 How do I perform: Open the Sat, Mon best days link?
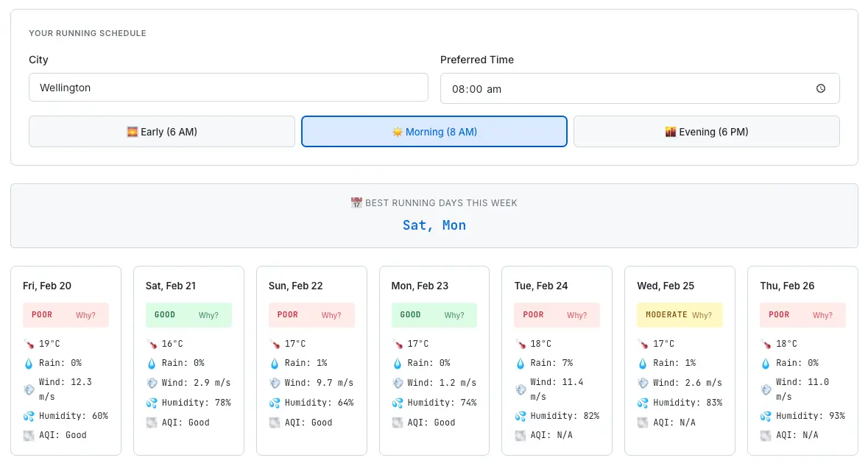point(434,225)
